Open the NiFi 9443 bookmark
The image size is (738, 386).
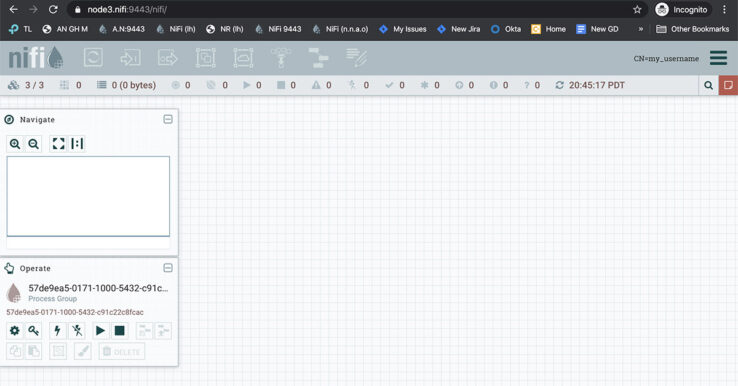tap(278, 29)
